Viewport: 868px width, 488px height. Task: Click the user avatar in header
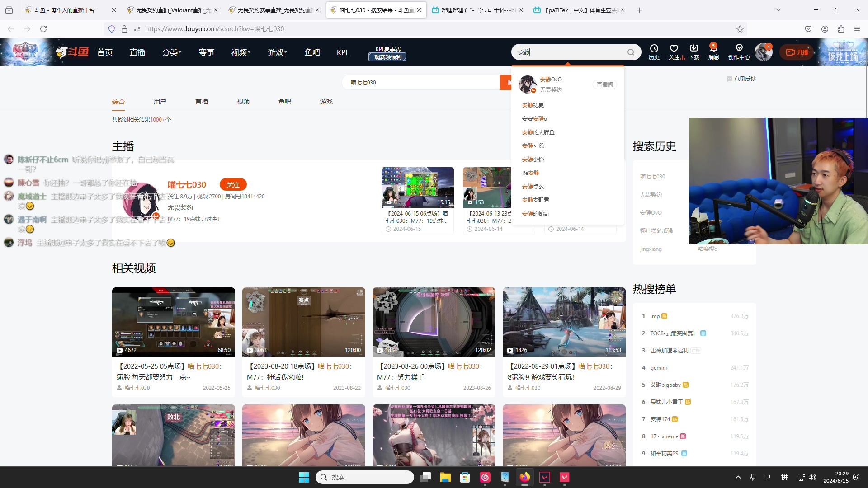coord(764,52)
